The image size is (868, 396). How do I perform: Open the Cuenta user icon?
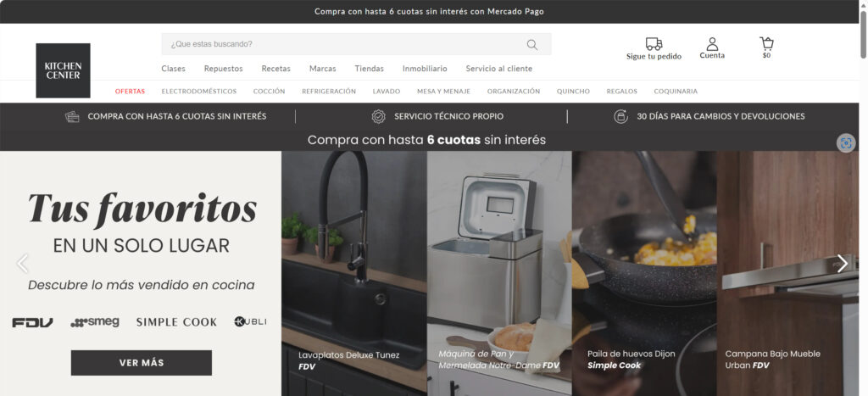[712, 44]
